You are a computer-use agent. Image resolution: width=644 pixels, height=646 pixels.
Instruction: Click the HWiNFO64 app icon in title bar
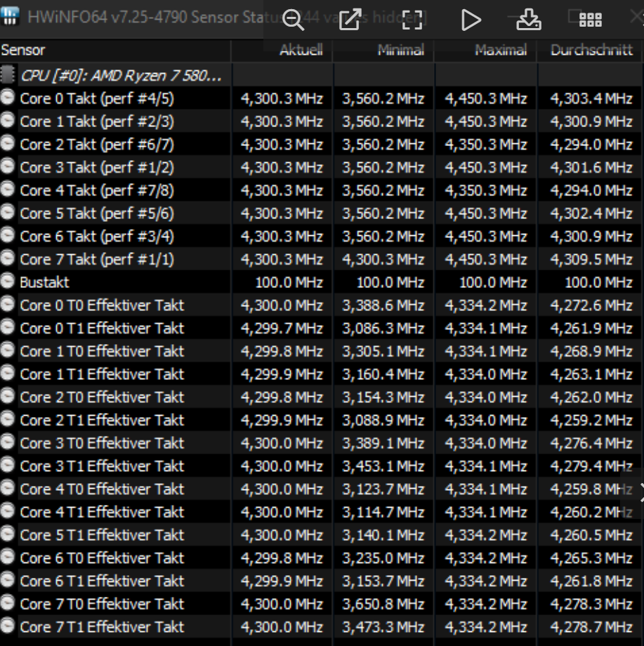pos(10,16)
